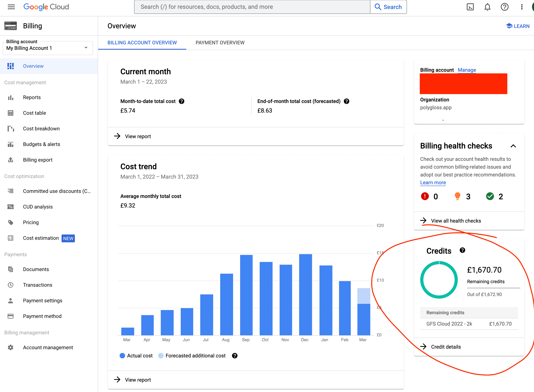Show help tooltip beside Credits heading

(462, 250)
